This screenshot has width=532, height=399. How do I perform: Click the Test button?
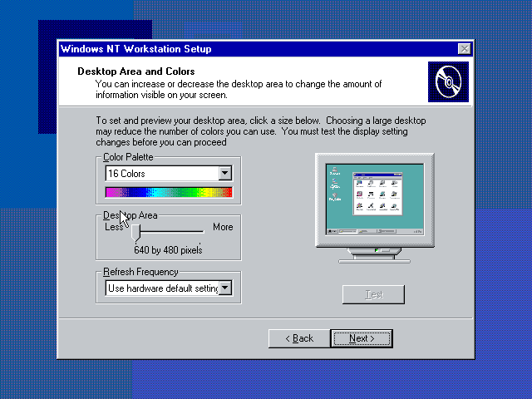point(373,294)
